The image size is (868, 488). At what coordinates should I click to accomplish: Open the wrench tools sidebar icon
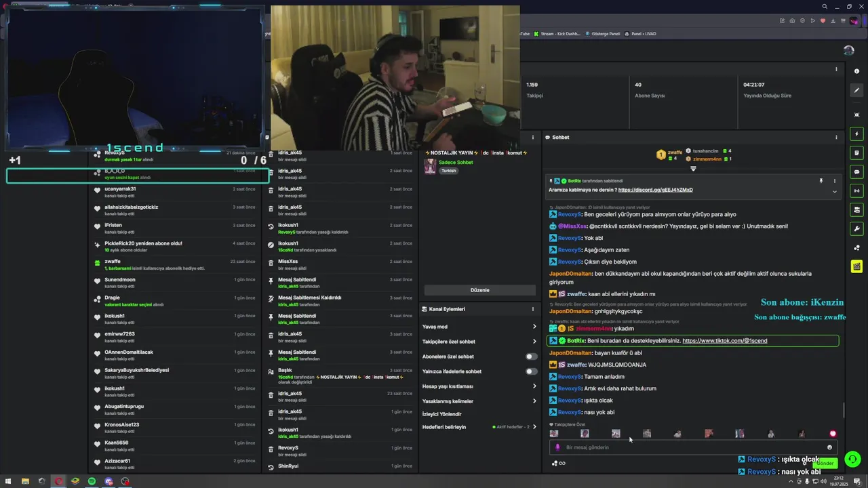(x=856, y=228)
